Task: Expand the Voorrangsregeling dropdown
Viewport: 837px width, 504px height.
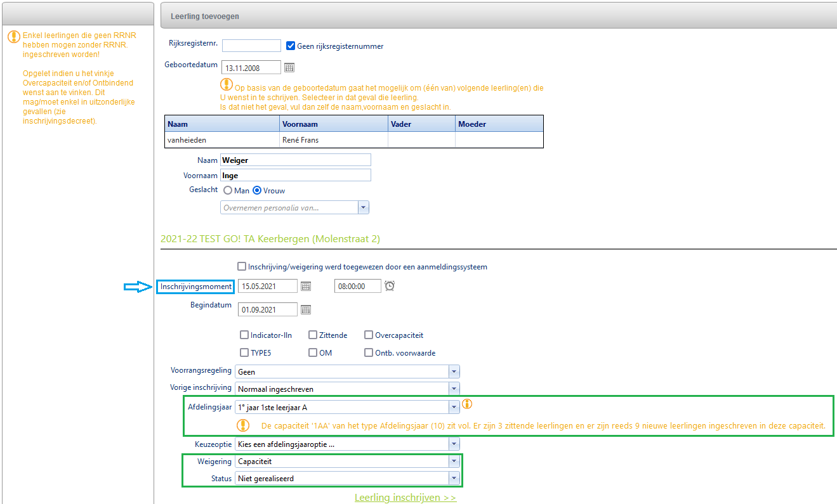Action: click(x=454, y=372)
